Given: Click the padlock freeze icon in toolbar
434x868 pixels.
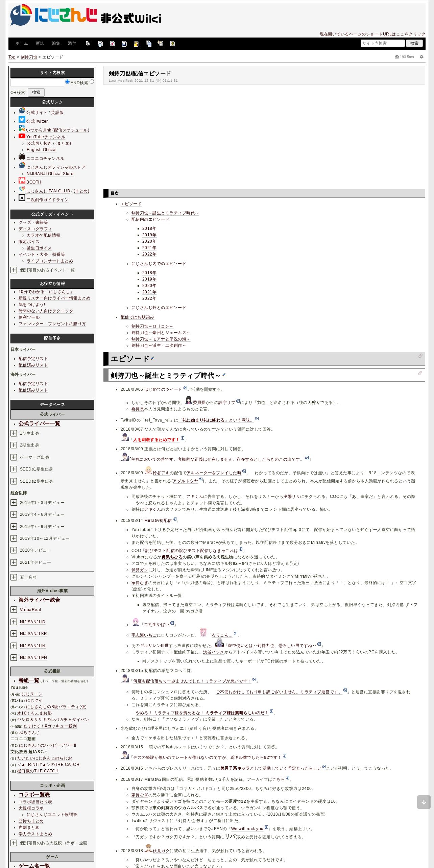Looking at the screenshot, I should (x=137, y=44).
